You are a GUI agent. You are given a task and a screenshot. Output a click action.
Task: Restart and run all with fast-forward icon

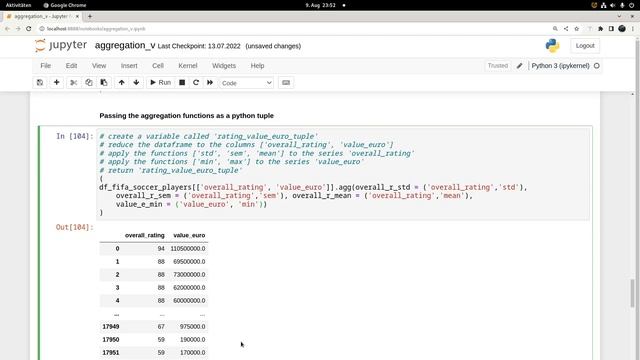coord(210,82)
